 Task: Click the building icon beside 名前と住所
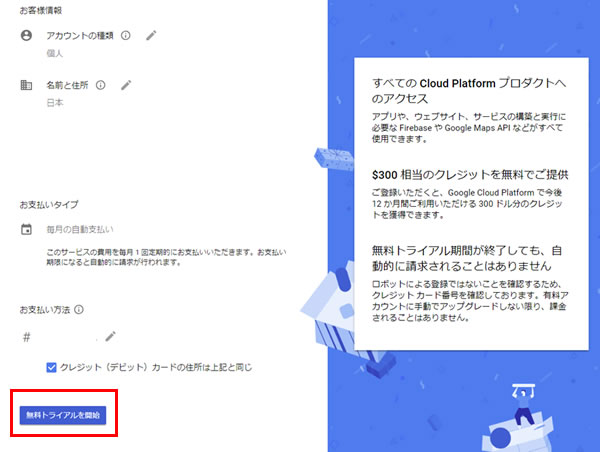(26, 85)
